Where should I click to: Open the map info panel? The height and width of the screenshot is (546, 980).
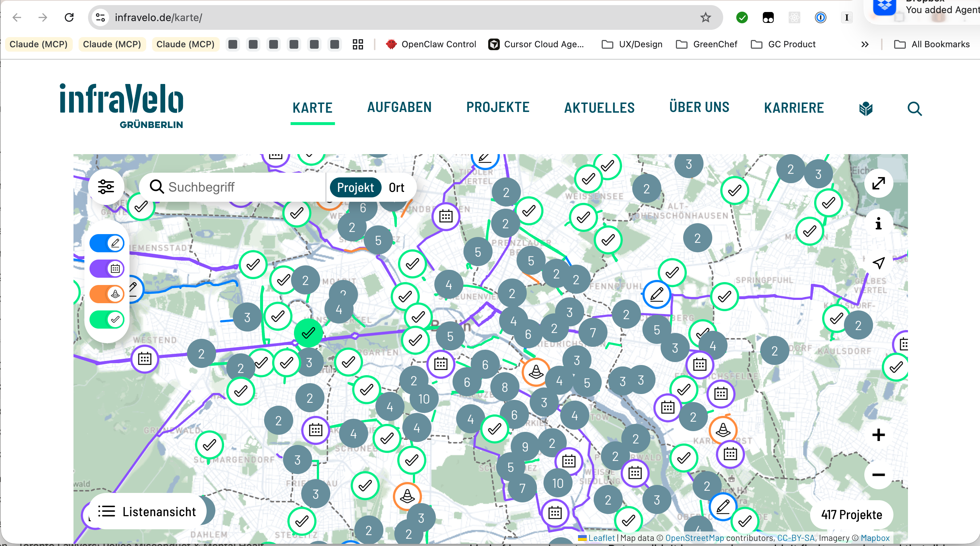(x=879, y=224)
